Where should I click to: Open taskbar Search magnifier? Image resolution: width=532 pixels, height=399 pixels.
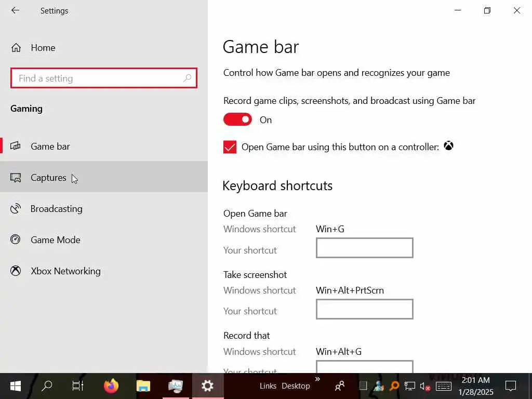(47, 386)
